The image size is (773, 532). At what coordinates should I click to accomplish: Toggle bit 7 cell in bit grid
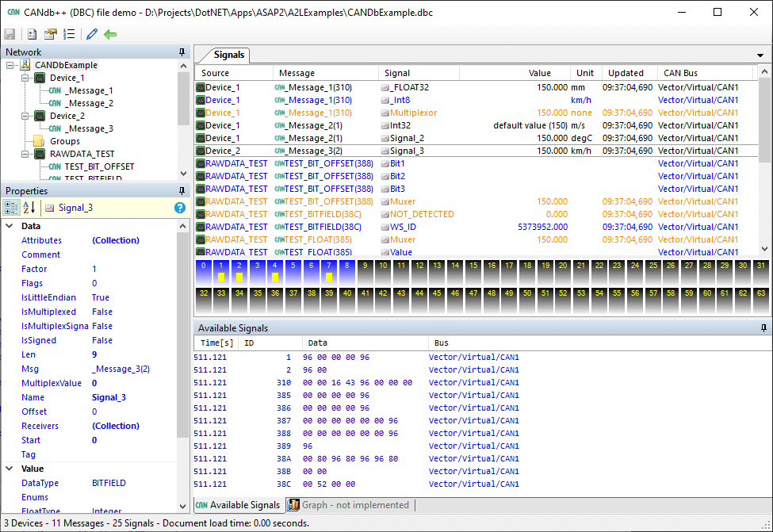coord(328,271)
